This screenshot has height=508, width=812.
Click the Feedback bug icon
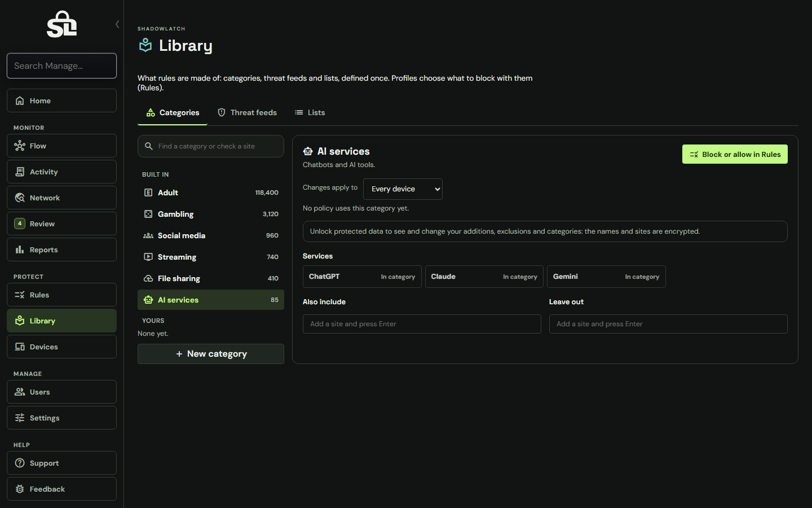pyautogui.click(x=20, y=489)
